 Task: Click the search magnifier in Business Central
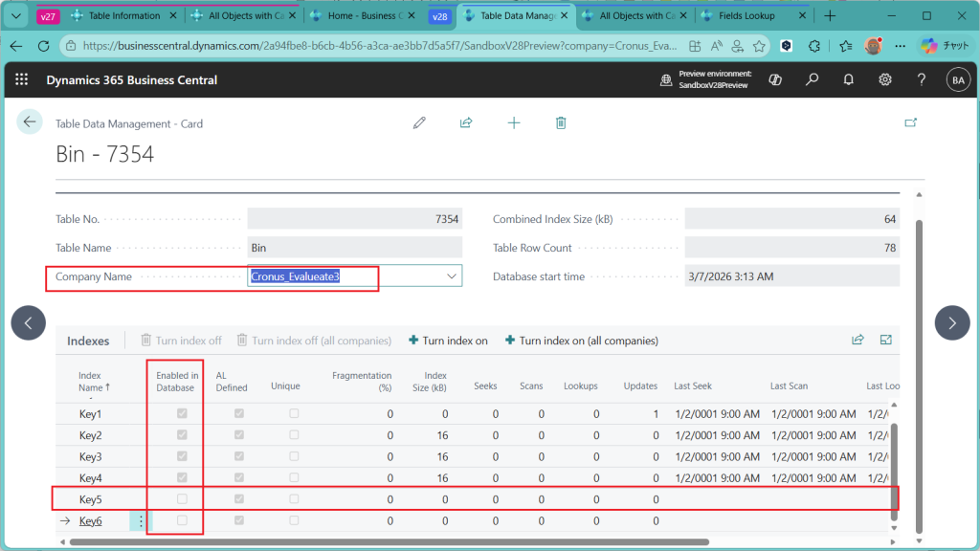point(812,80)
